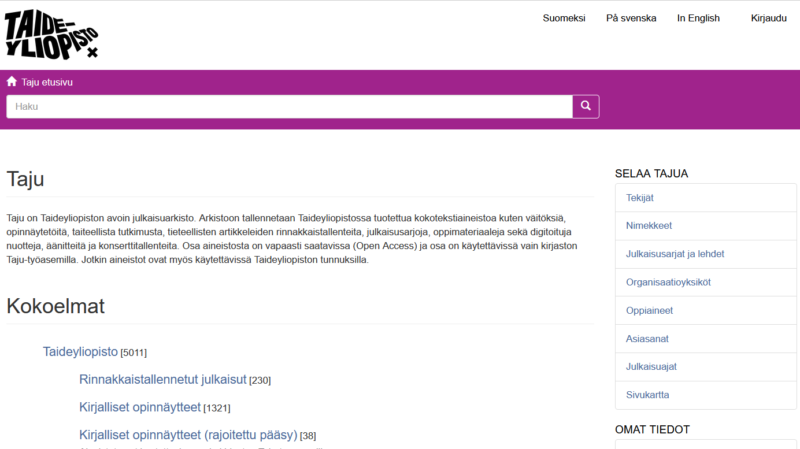
Task: Browse by Asiasanat in sidebar
Action: [648, 338]
